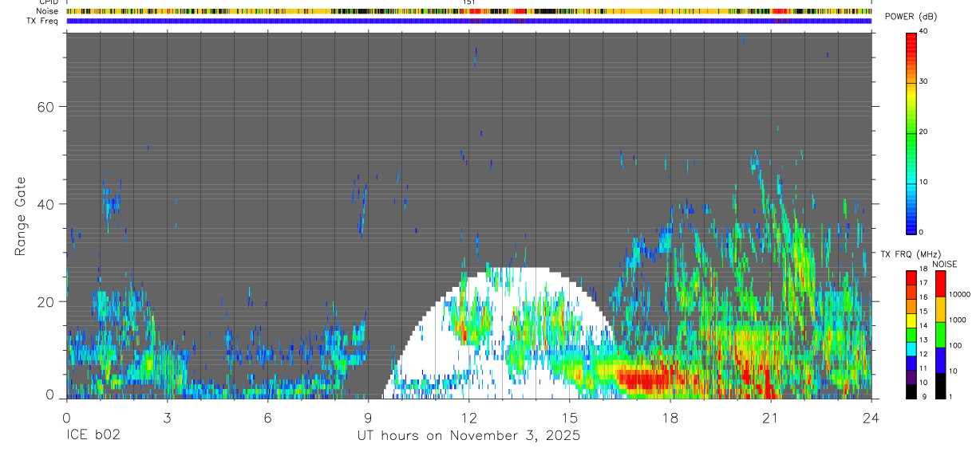Click the black 1 NOISE legend swatch
This screenshot has height=452, width=980.
click(x=941, y=386)
